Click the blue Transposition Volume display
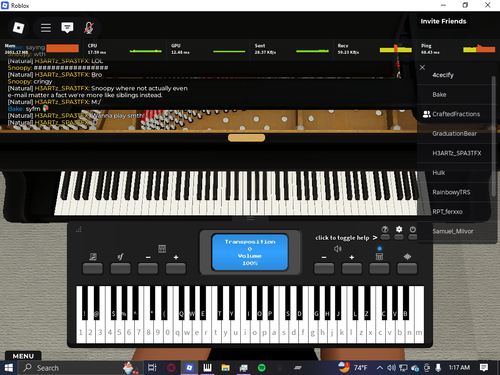This screenshot has height=375, width=500. 250,252
